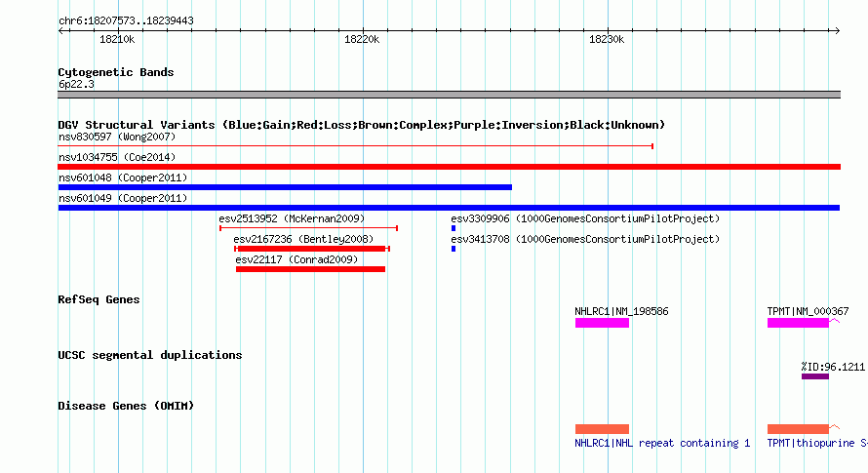Select the small blue esv3413708 marker
Screen dimensions: 868x473
pos(454,249)
